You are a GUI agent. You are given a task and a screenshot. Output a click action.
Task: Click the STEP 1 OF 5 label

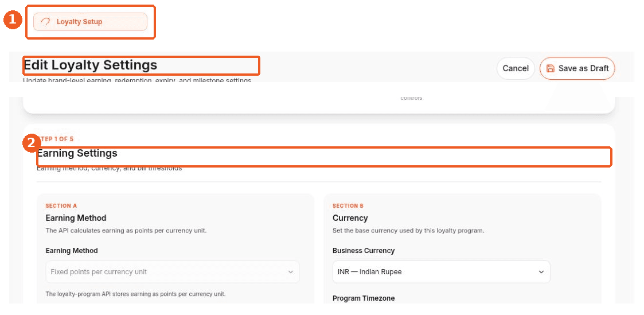point(55,139)
